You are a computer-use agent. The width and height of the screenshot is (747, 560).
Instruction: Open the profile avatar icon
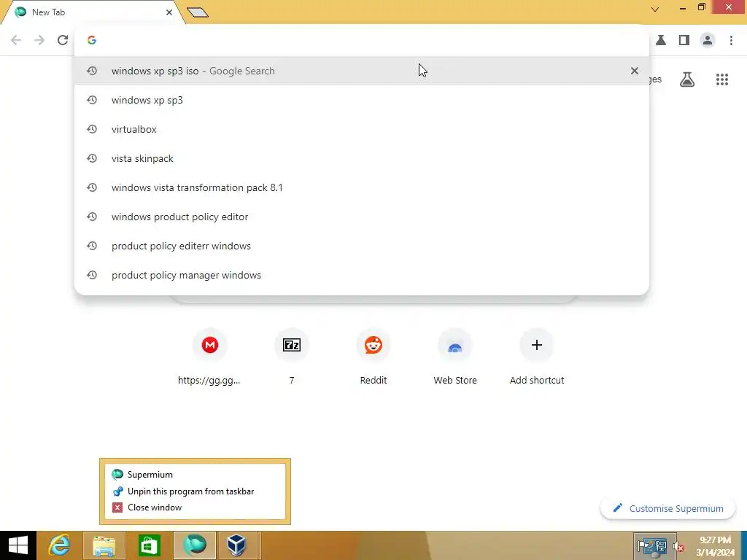click(x=708, y=41)
